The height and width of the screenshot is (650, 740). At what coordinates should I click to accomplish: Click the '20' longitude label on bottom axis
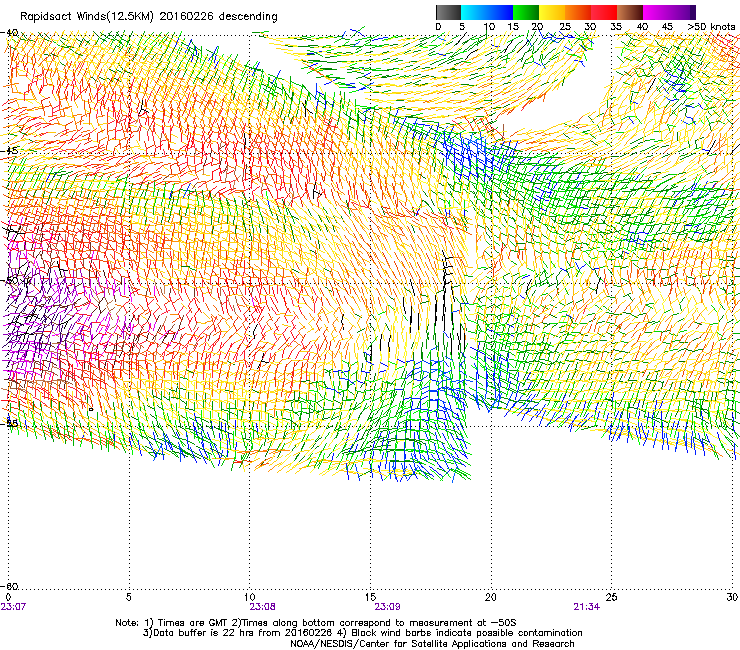click(x=491, y=597)
